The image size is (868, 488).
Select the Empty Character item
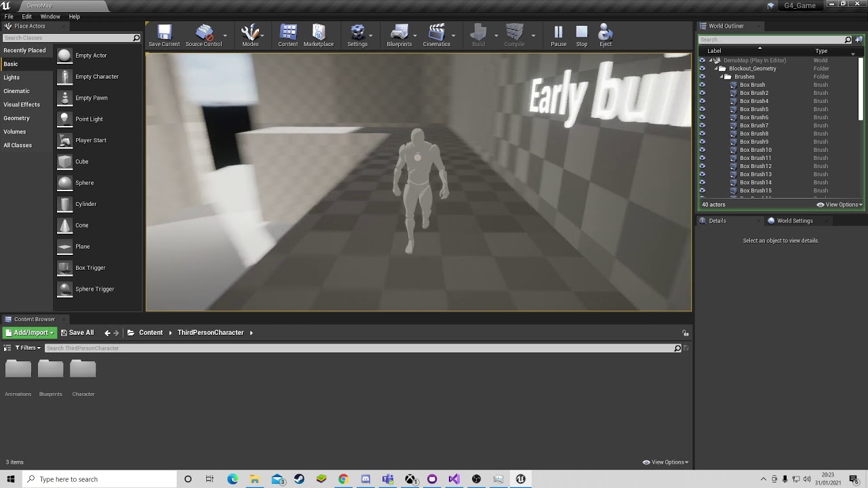(x=98, y=77)
